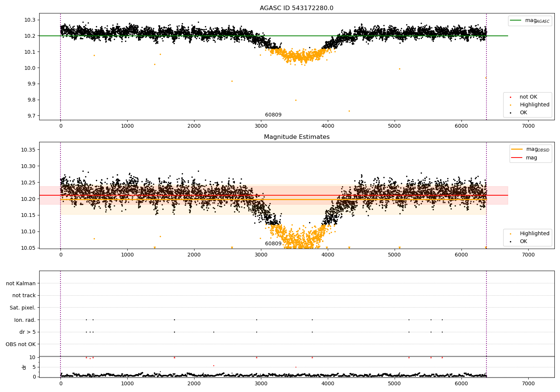Click the '60809' label in Magnitude Estimates plot
The image size is (560, 392).
(x=273, y=244)
